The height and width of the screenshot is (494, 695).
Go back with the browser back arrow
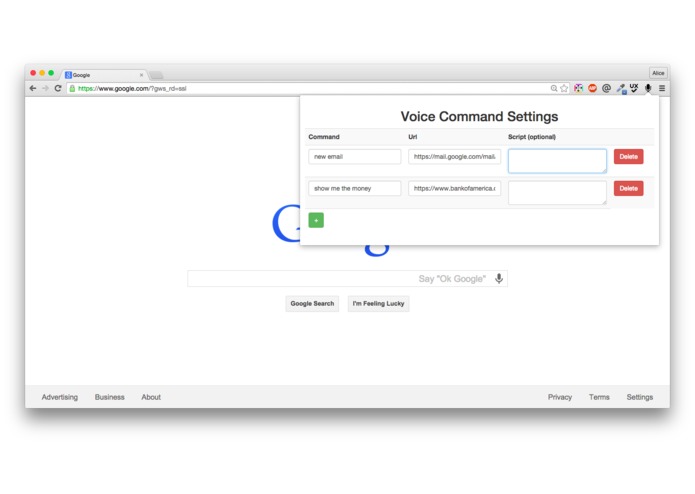point(33,88)
